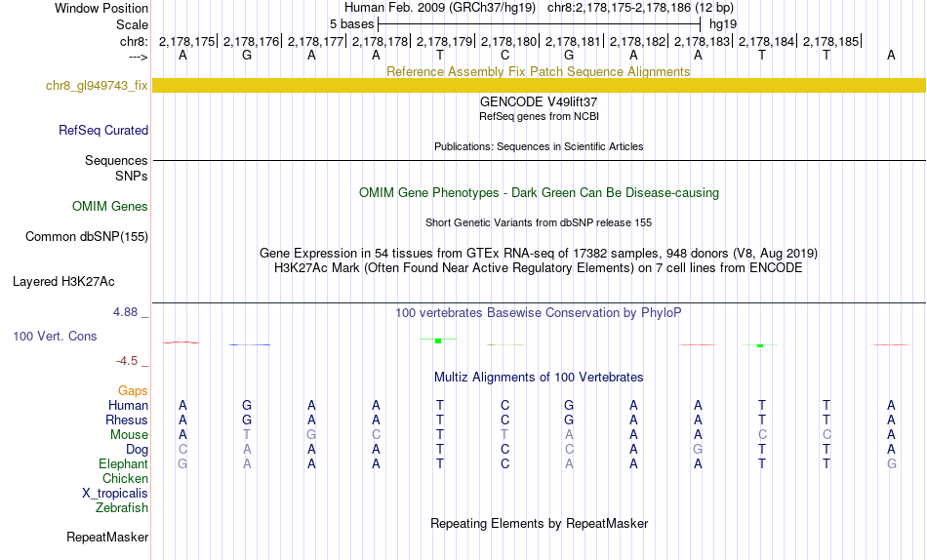Open the OMIM Genes track label
The height and width of the screenshot is (560, 927).
pyautogui.click(x=110, y=207)
